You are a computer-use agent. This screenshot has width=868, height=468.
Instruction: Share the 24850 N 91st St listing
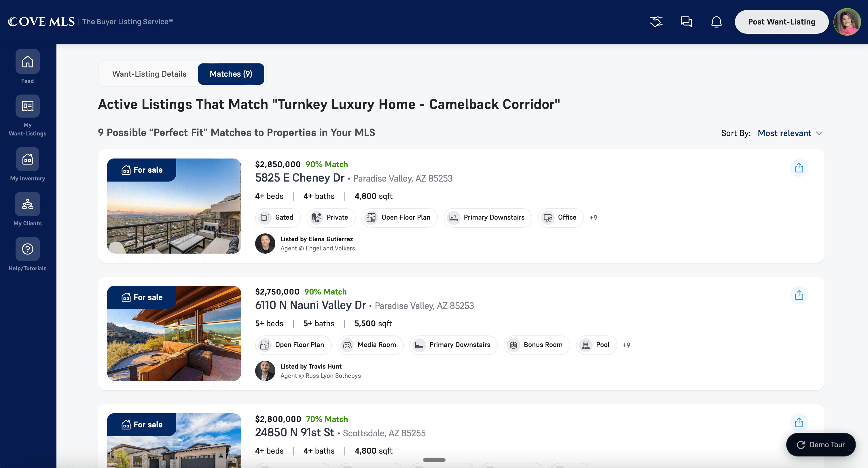pos(799,422)
